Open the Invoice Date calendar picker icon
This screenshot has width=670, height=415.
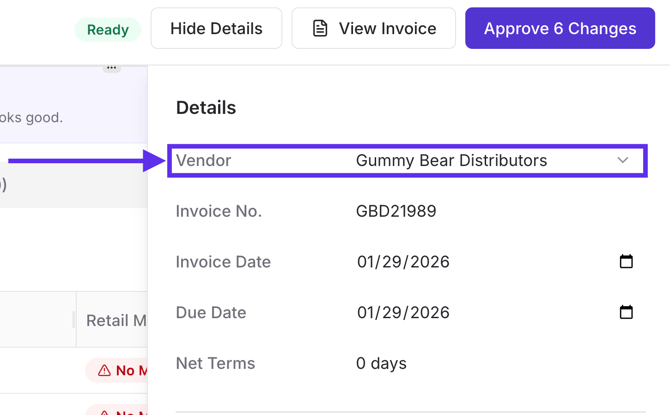pos(626,262)
